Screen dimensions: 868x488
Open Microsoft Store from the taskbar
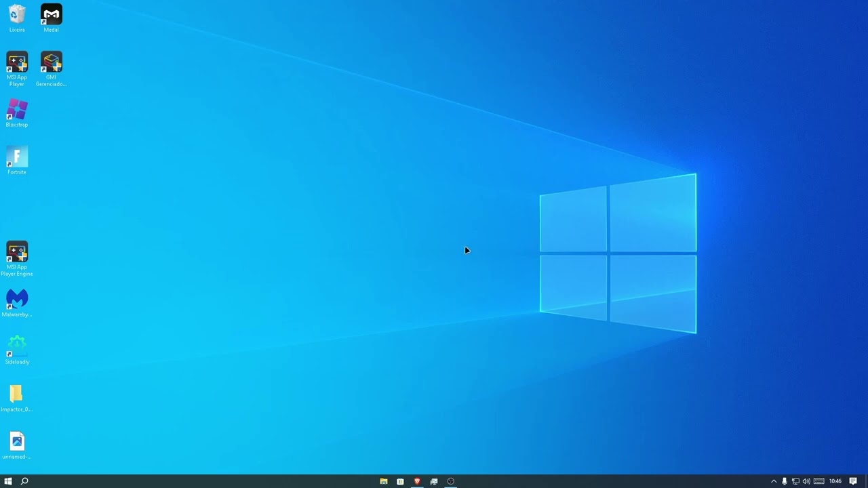click(400, 481)
